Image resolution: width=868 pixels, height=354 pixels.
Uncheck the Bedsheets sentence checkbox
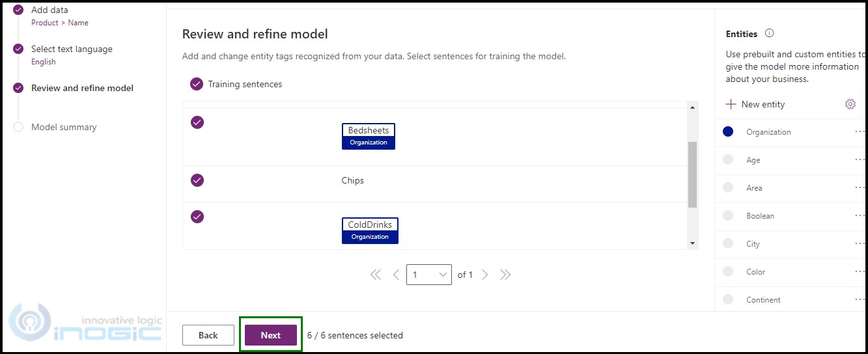[197, 122]
